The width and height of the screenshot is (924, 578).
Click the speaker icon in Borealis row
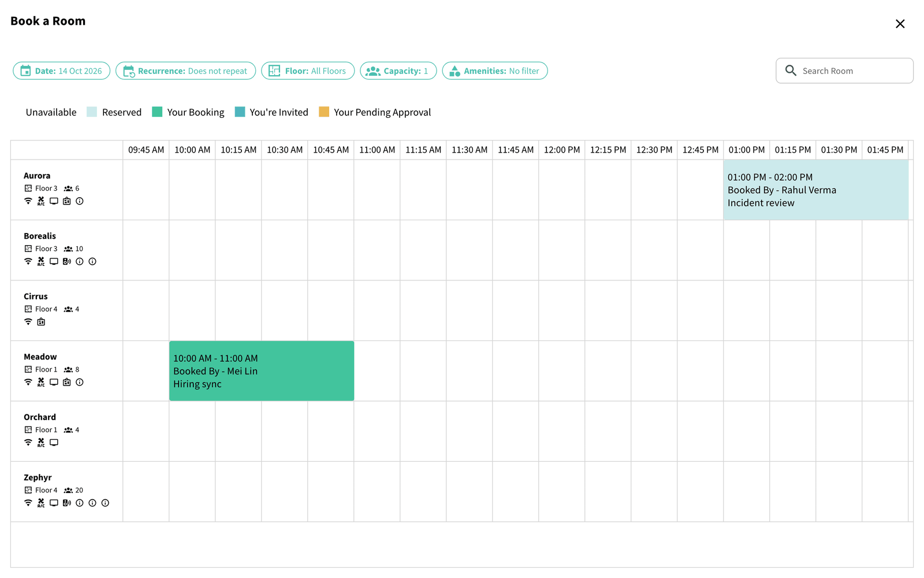[67, 261]
